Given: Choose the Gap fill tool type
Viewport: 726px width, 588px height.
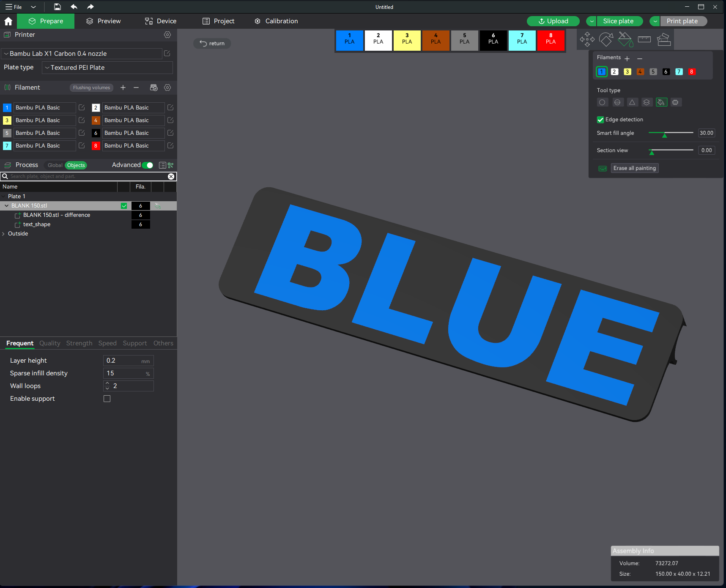Looking at the screenshot, I should [676, 102].
